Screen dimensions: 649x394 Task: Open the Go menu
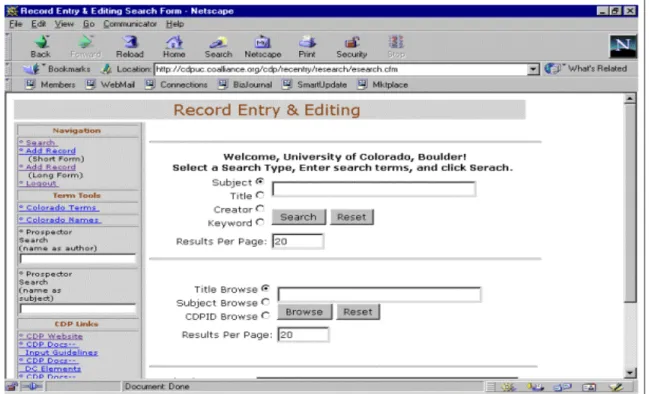[89, 24]
